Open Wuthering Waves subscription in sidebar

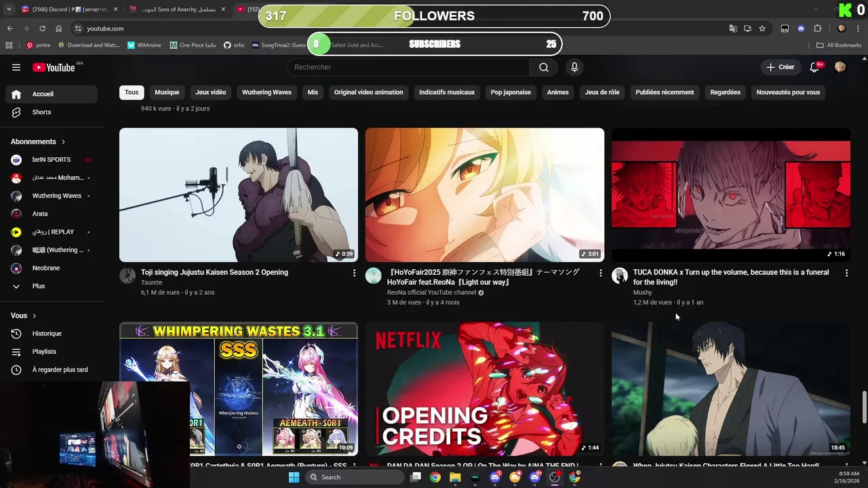(52, 196)
